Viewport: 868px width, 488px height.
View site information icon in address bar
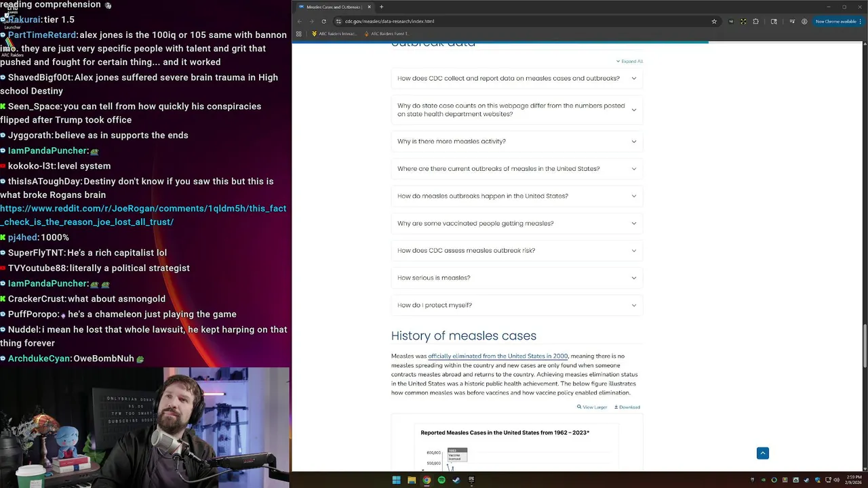coord(338,21)
